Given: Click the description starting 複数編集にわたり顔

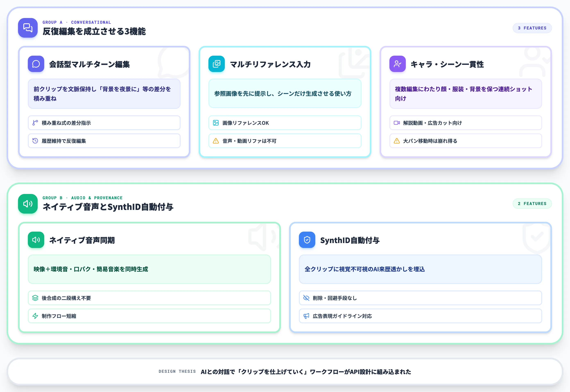Looking at the screenshot, I should click(464, 93).
